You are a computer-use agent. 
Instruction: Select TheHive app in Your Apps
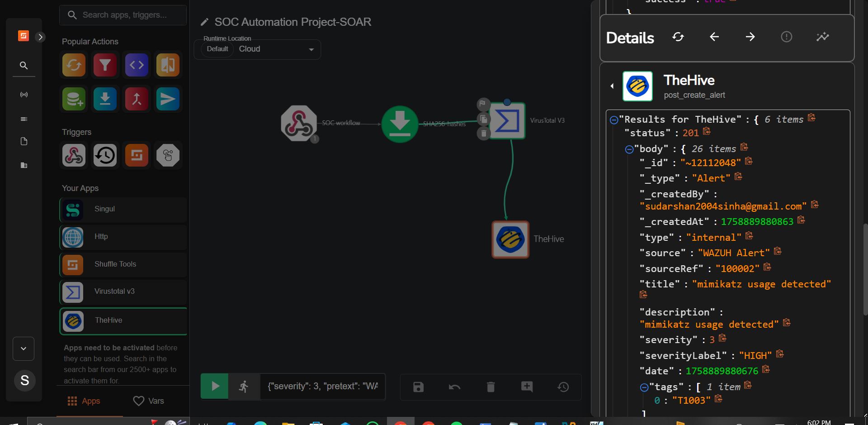[x=123, y=321]
